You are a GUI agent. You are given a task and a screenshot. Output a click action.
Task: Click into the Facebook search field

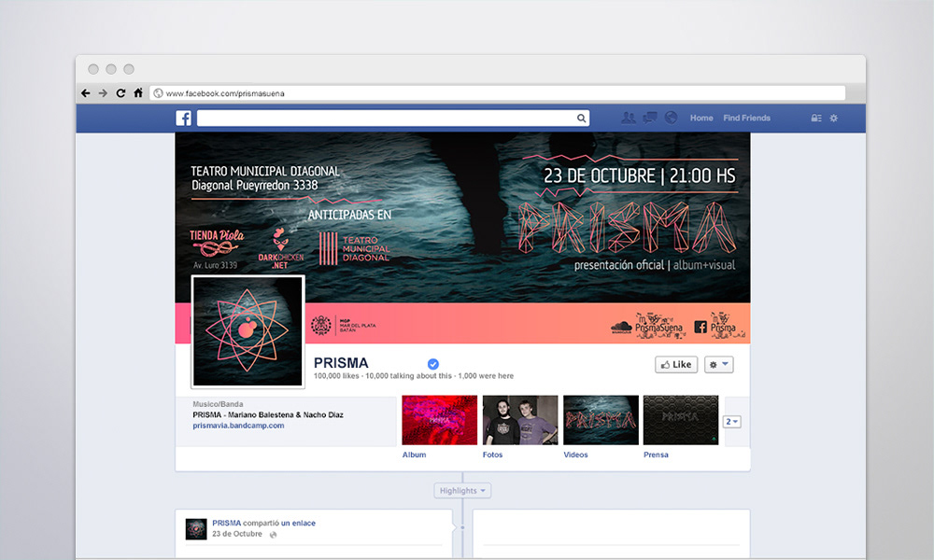tap(393, 118)
